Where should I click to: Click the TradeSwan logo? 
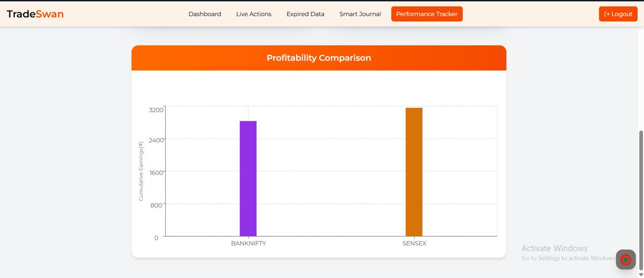(x=35, y=14)
